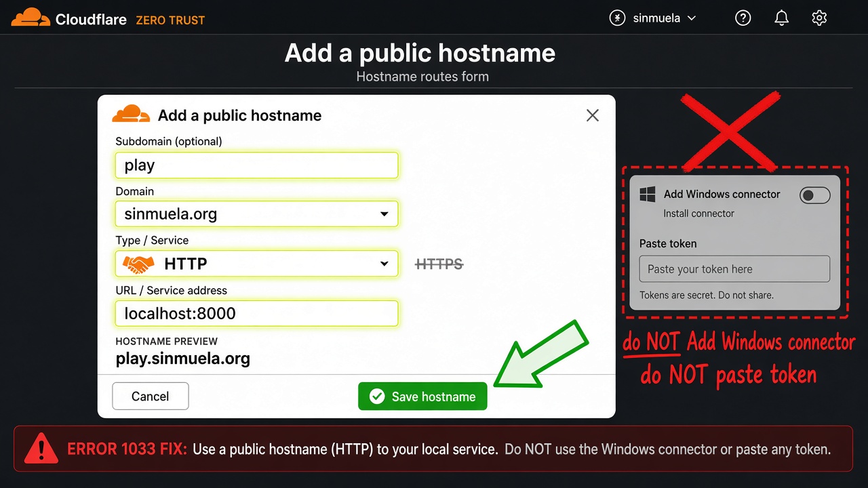Click the Paste your token here field
This screenshot has height=488, width=868.
point(734,269)
